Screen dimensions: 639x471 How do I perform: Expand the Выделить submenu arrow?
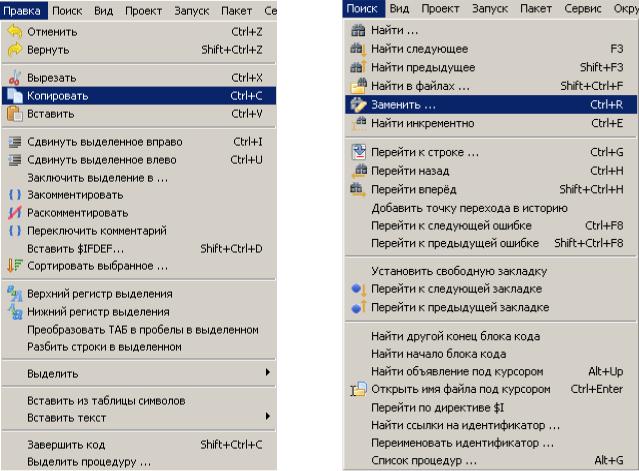tap(267, 372)
